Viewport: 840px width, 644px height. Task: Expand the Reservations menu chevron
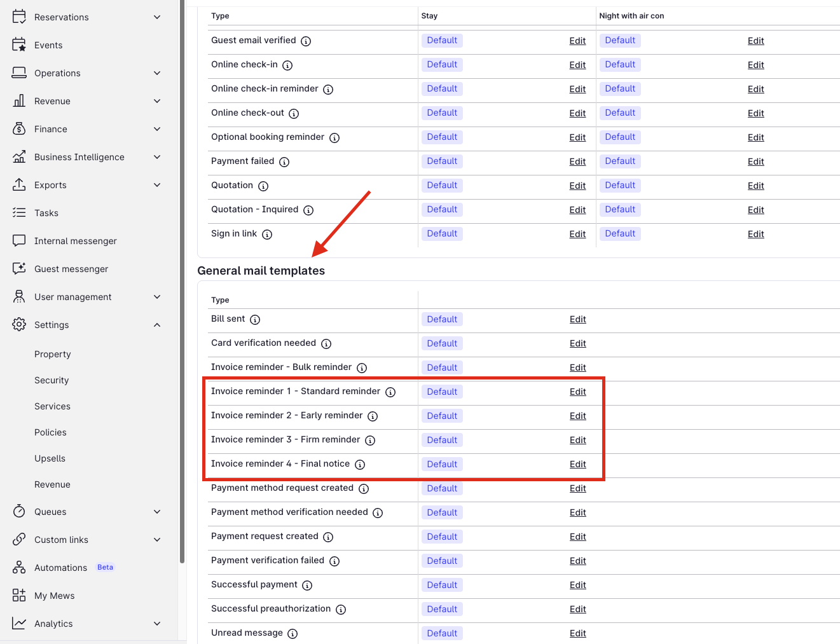[157, 17]
